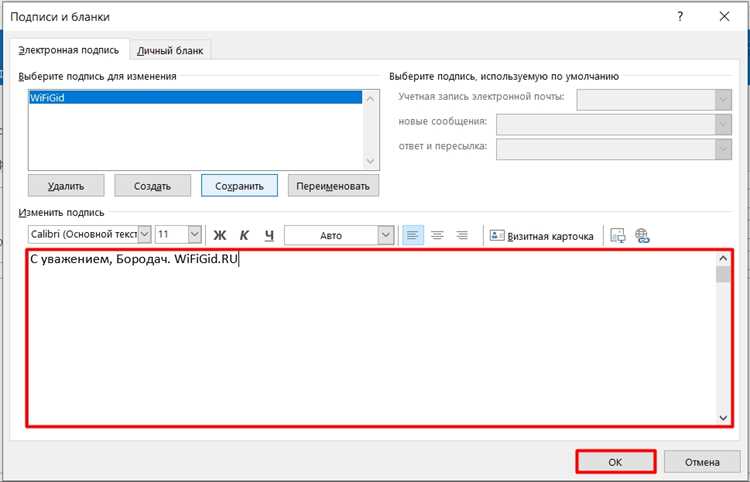Switch to the Личный бланк tab
This screenshot has width=750, height=482.
click(x=170, y=51)
